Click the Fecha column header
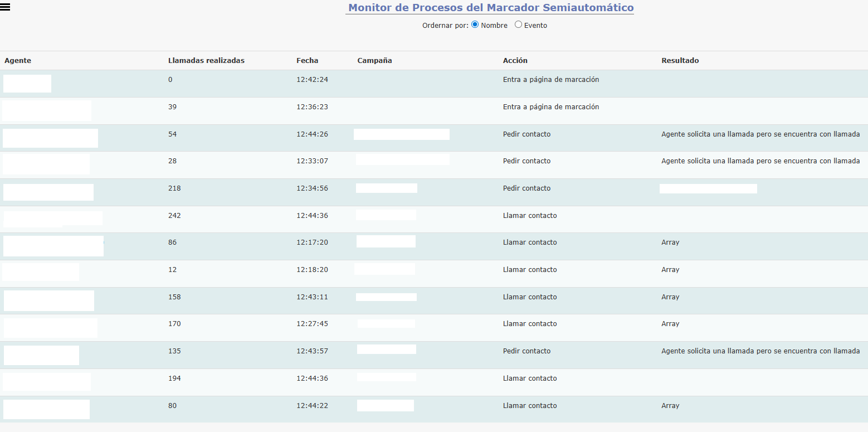 tap(307, 60)
